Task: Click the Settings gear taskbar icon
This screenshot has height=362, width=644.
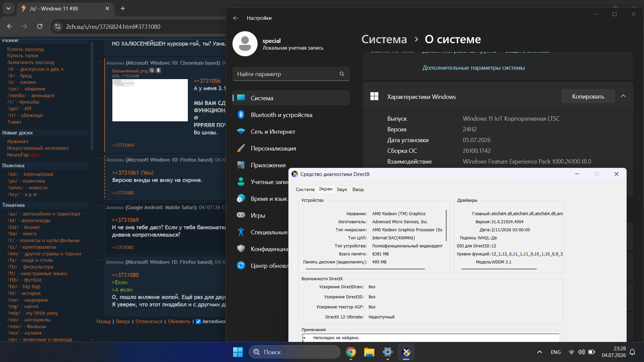Action: click(x=387, y=352)
